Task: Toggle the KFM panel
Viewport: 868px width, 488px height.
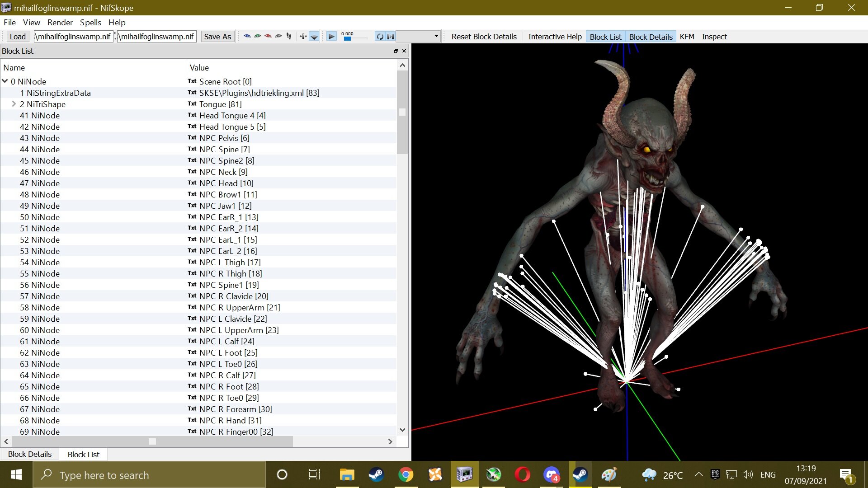Action: 687,37
